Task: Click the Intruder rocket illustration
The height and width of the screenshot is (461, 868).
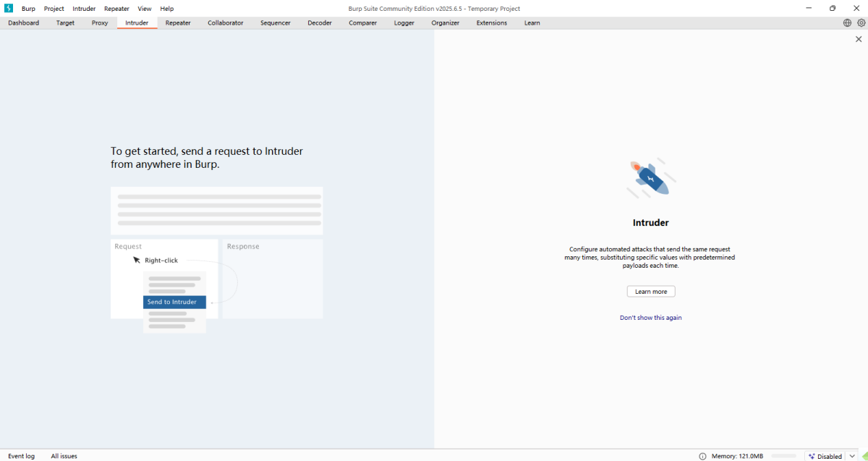Action: (x=650, y=179)
